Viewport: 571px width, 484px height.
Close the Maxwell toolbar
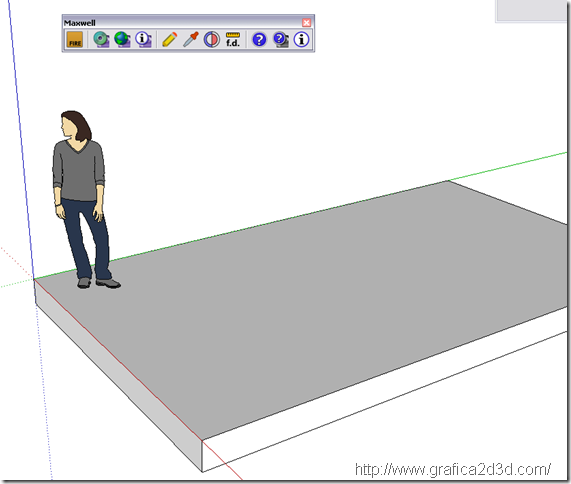click(307, 23)
